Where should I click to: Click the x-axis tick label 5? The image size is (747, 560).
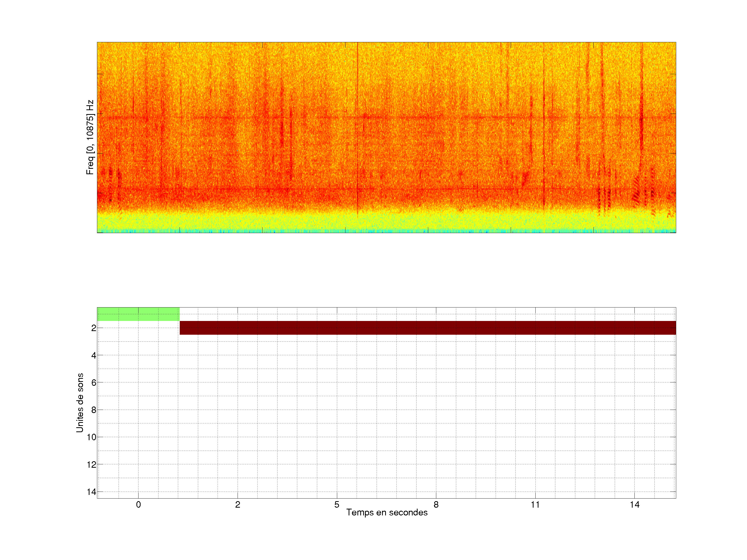point(337,505)
